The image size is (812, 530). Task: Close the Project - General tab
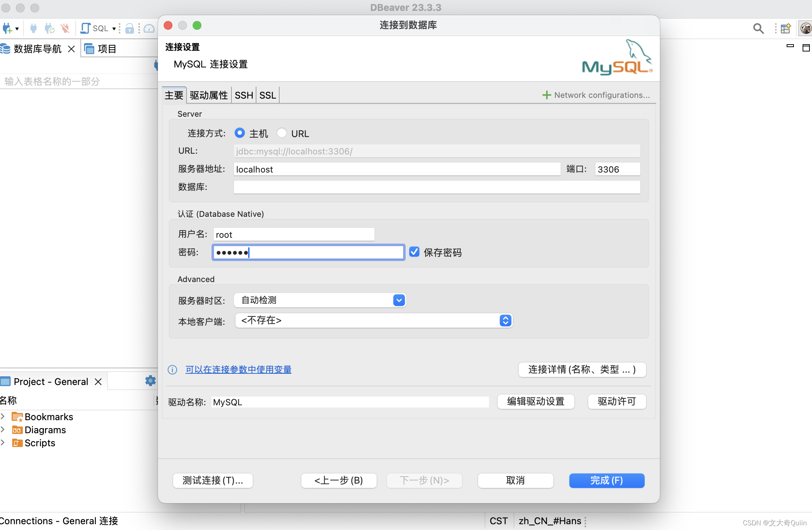pyautogui.click(x=98, y=382)
